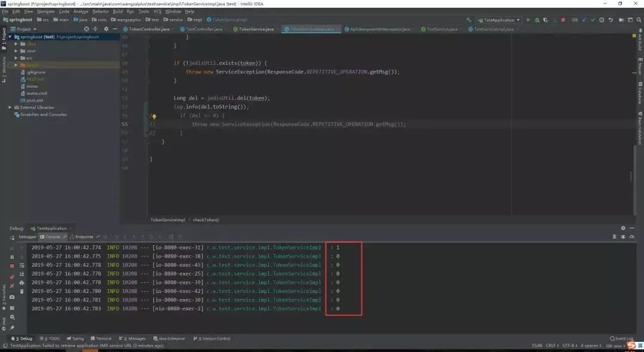The image size is (644, 352).
Task: Open Debug panel settings gear at right
Action: [x=623, y=229]
